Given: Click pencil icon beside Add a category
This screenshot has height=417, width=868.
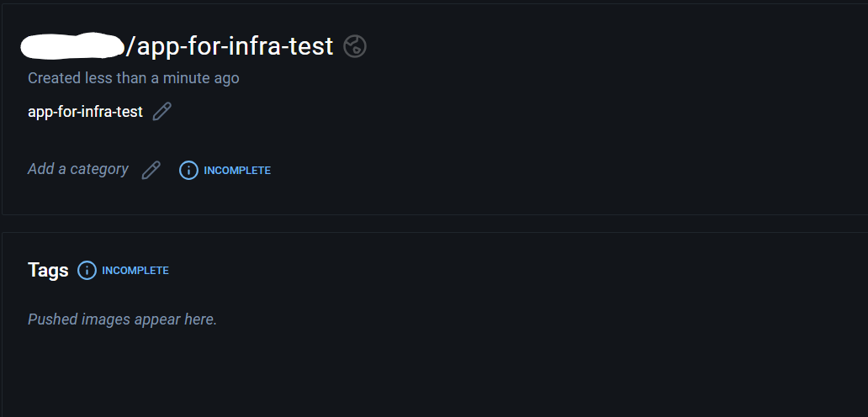Looking at the screenshot, I should pos(151,170).
